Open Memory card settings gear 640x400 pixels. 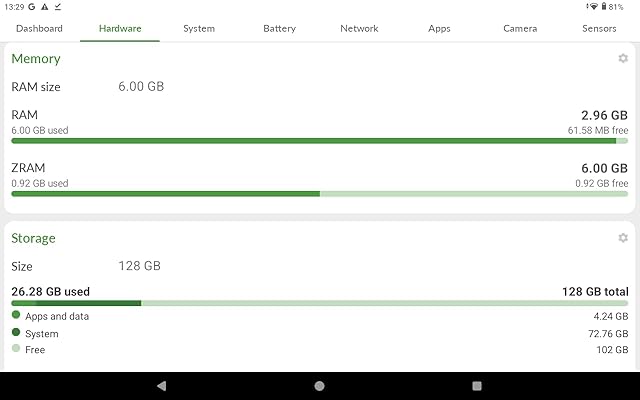(x=623, y=58)
